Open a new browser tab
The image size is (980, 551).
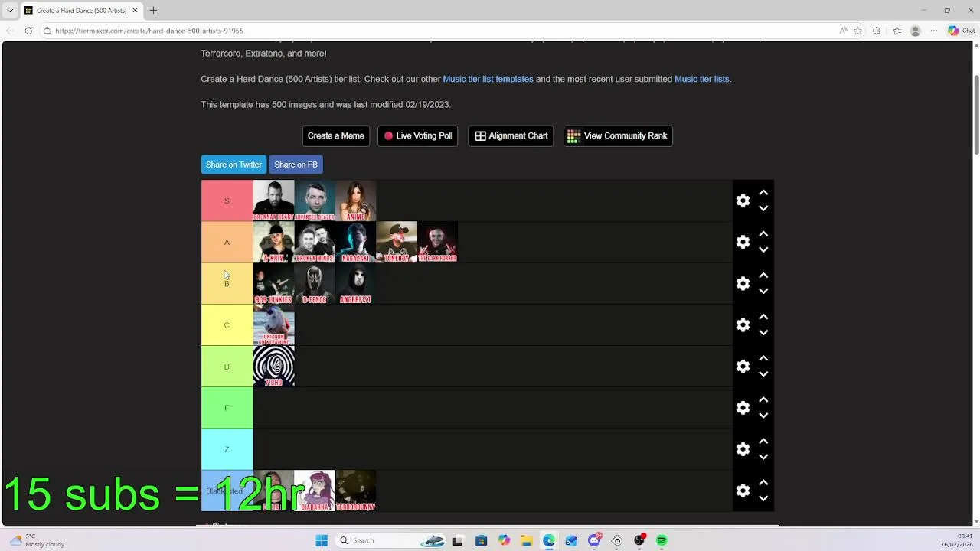coord(153,10)
